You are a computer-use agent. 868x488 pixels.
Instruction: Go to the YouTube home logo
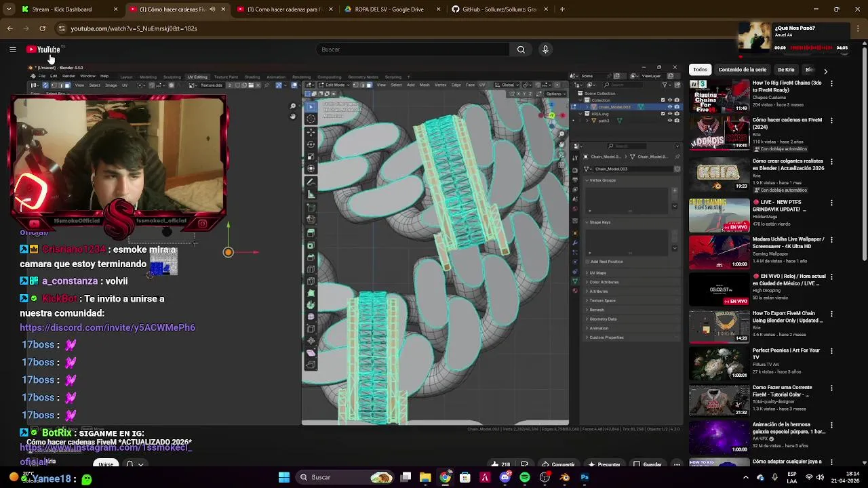[43, 49]
